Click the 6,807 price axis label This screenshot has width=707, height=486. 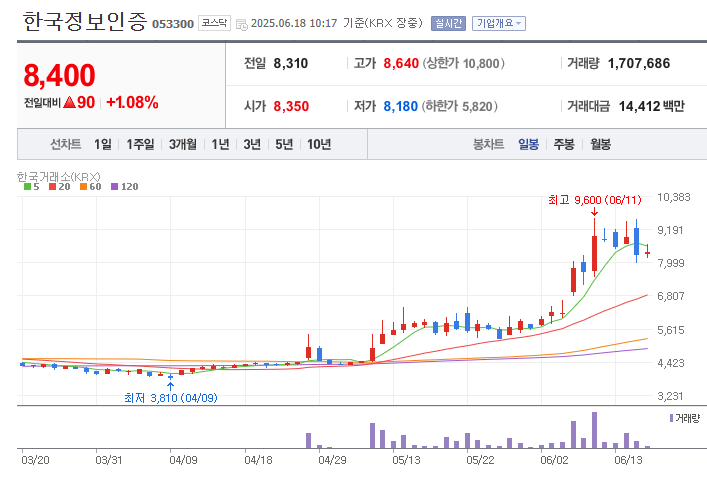coord(671,296)
